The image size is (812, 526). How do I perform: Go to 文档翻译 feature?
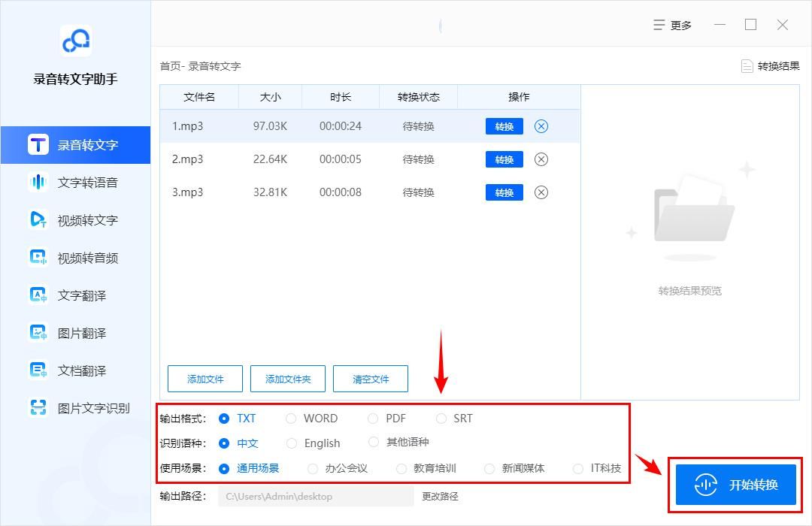click(76, 370)
